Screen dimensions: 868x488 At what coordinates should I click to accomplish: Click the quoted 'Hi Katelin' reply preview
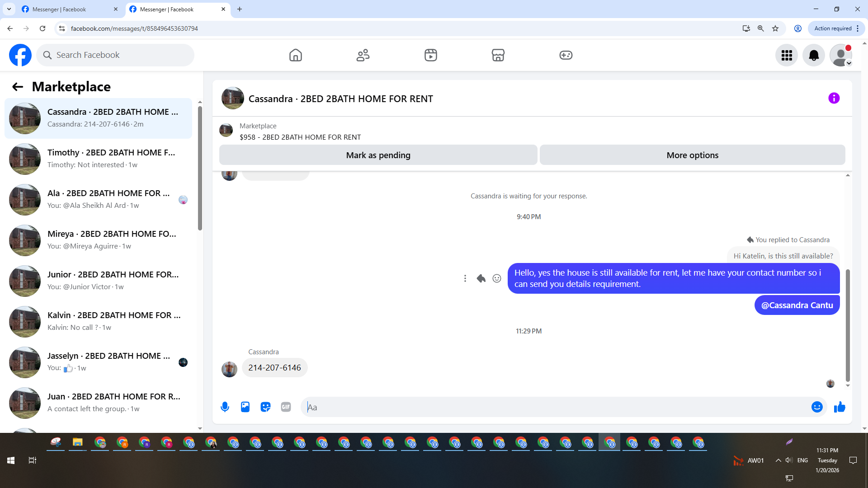(x=783, y=256)
